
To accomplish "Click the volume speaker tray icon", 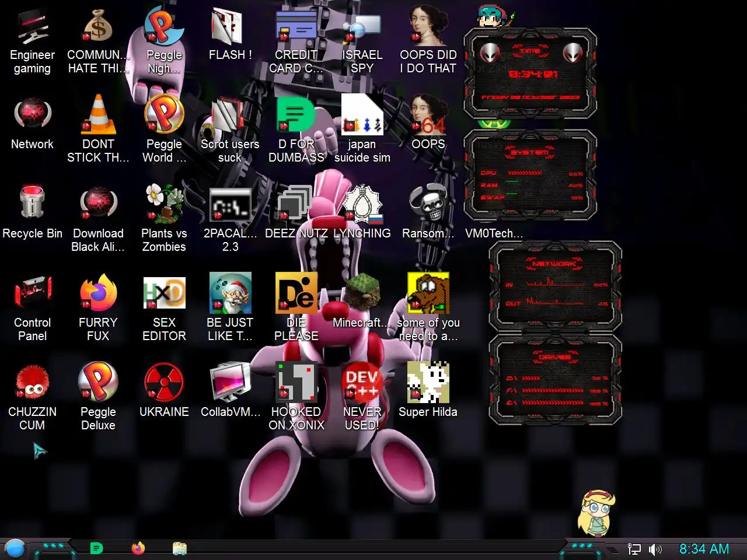I will [x=655, y=549].
